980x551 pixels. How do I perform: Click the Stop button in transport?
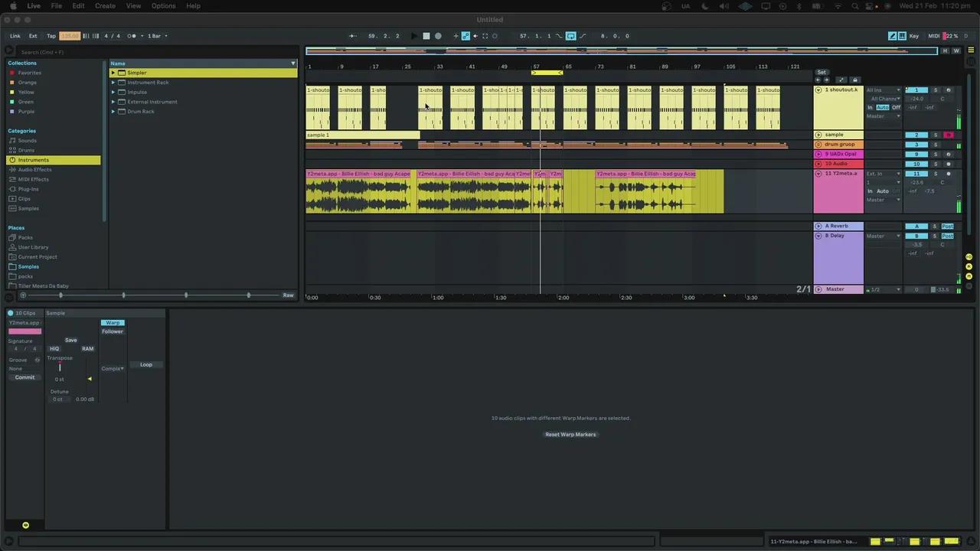(426, 36)
